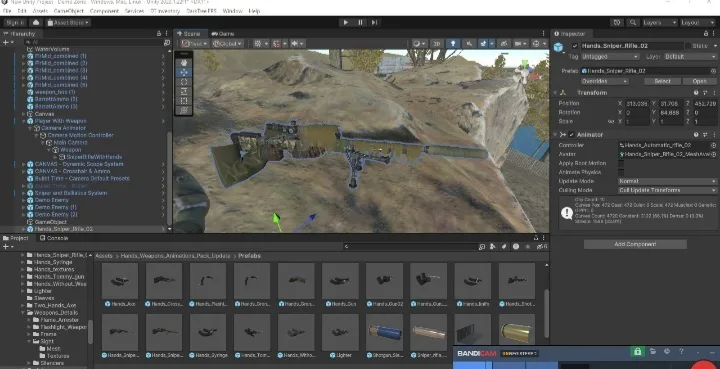720x369 pixels.
Task: Open the Tag dropdown (Untagged)
Action: 610,56
